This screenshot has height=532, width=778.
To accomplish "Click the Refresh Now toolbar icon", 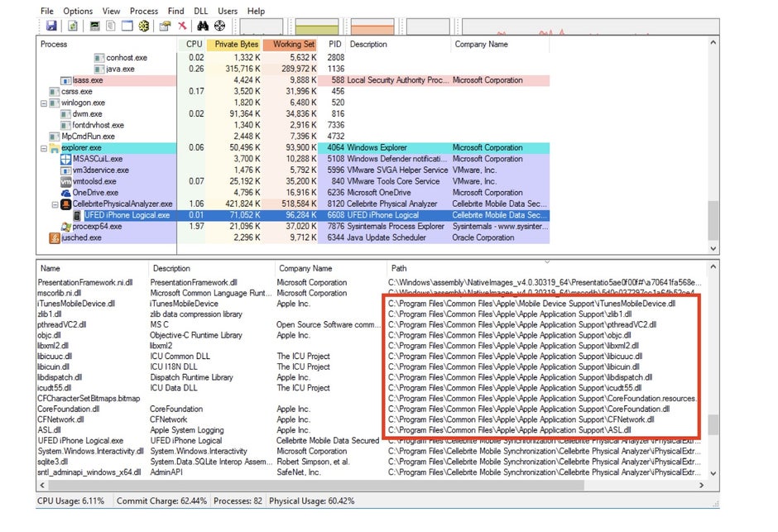I will (73, 26).
